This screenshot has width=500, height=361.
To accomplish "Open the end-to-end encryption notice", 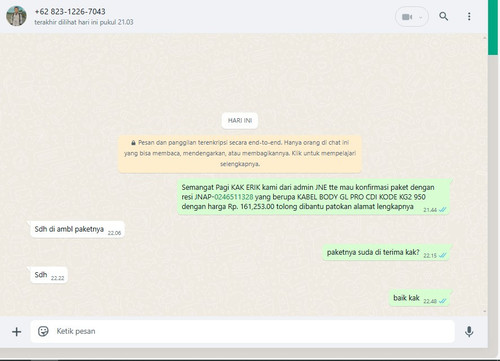I will click(240, 153).
